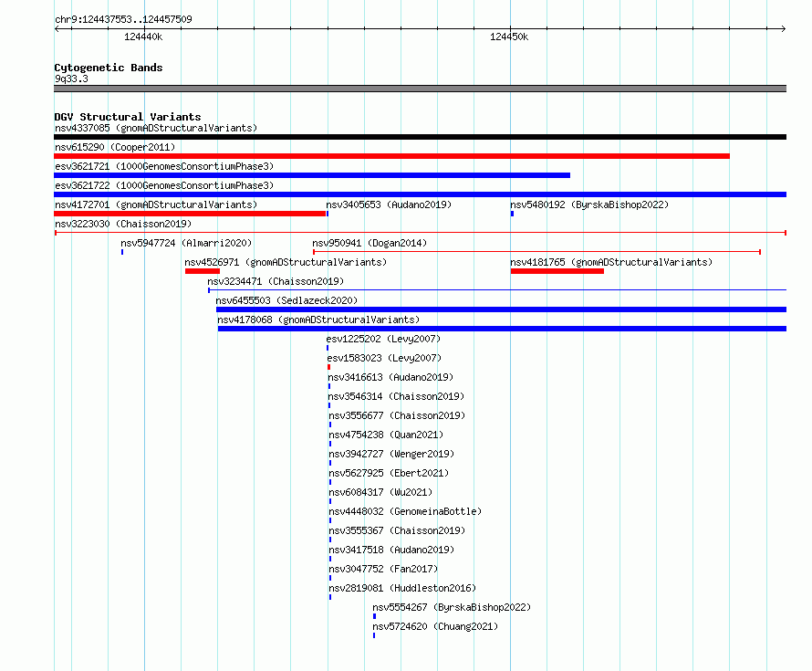Select nsv3417518 (Audano2019) label

tap(391, 550)
